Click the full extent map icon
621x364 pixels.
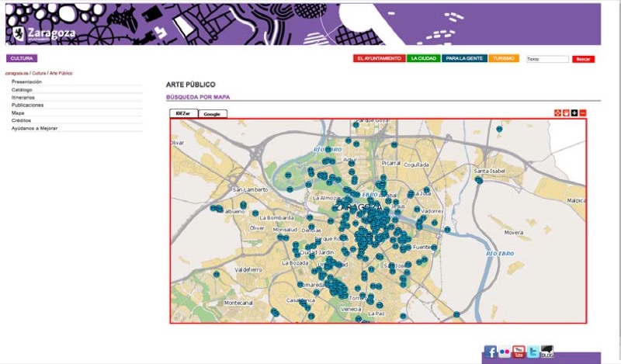click(557, 113)
